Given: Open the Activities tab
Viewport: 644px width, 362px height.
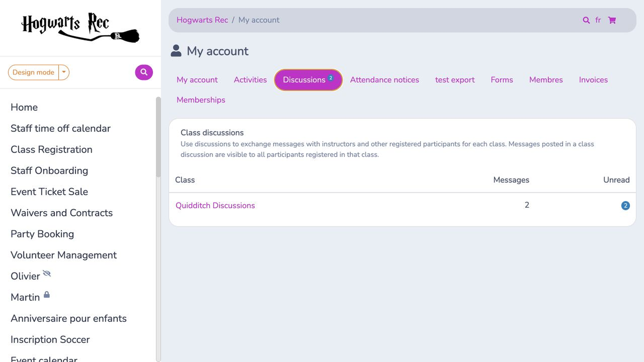Looking at the screenshot, I should 250,80.
